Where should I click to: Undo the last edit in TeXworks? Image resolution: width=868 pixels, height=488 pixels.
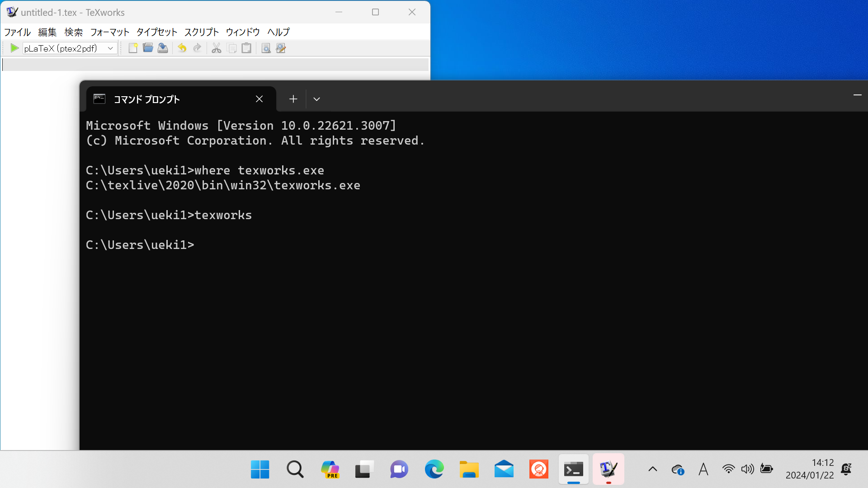tap(182, 48)
